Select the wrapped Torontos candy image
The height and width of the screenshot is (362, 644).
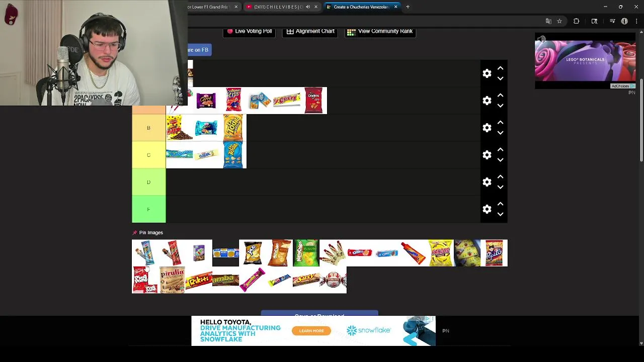click(333, 280)
